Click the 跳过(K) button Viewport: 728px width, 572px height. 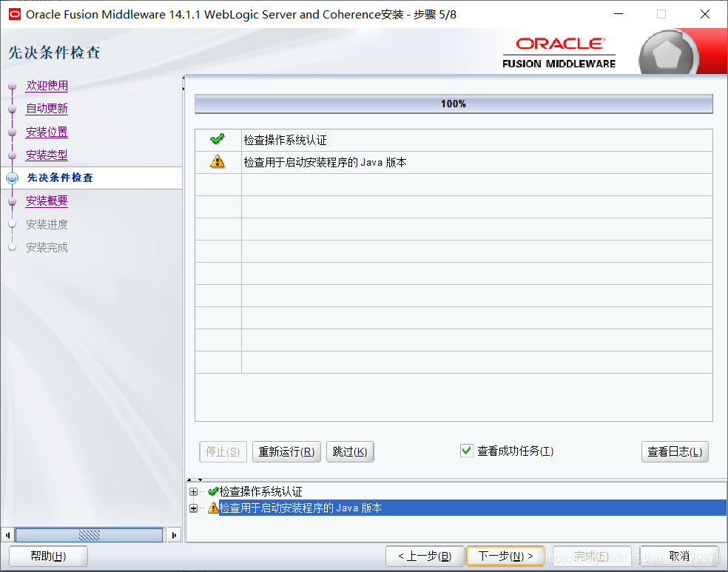point(350,451)
